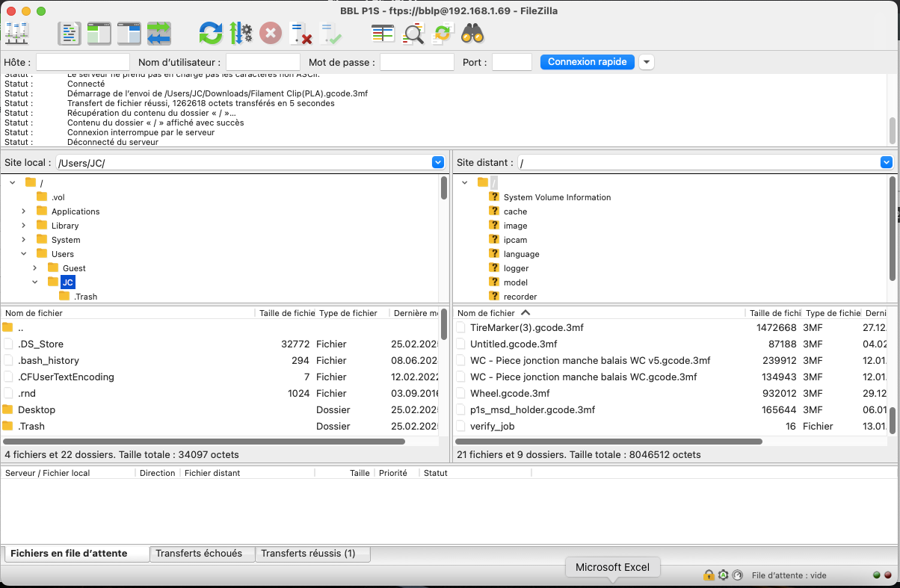
Task: Toggle remote directory tree view icon
Action: point(129,33)
